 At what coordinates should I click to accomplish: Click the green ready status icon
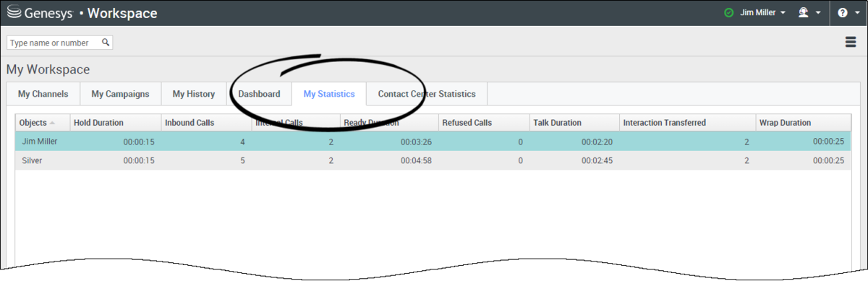728,13
